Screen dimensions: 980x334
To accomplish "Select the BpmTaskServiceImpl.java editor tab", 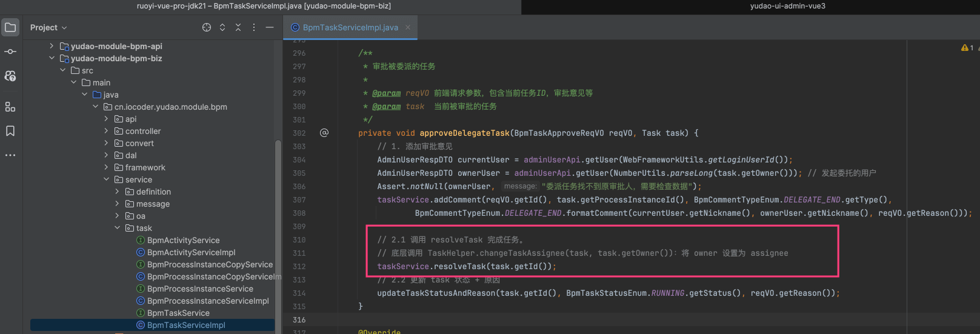I will pos(350,27).
